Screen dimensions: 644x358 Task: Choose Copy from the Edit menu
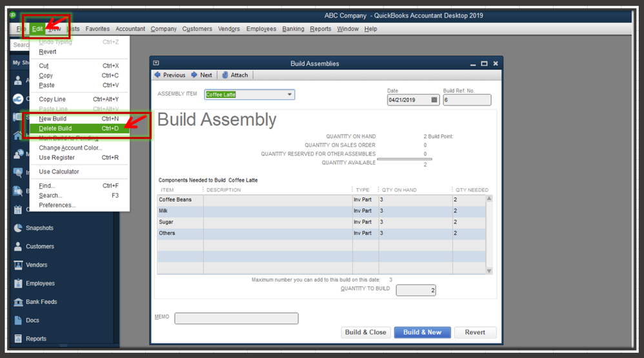pos(79,75)
